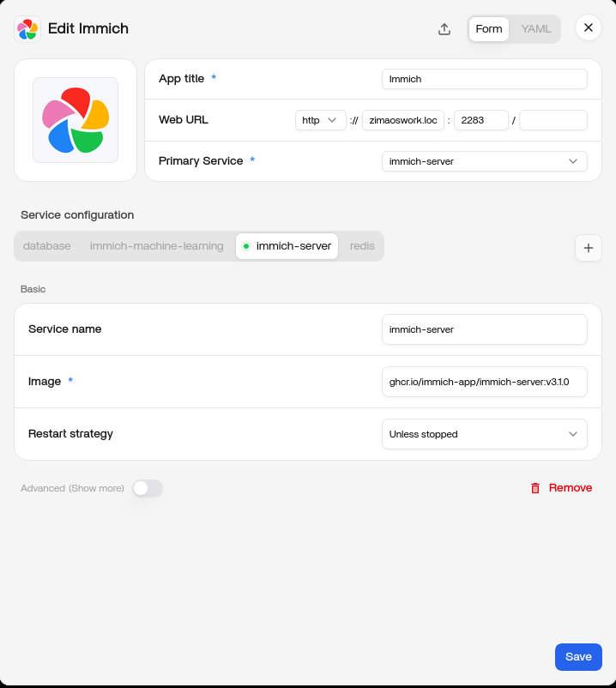This screenshot has height=688, width=616.
Task: Change the large Immich app icon
Action: 75,120
